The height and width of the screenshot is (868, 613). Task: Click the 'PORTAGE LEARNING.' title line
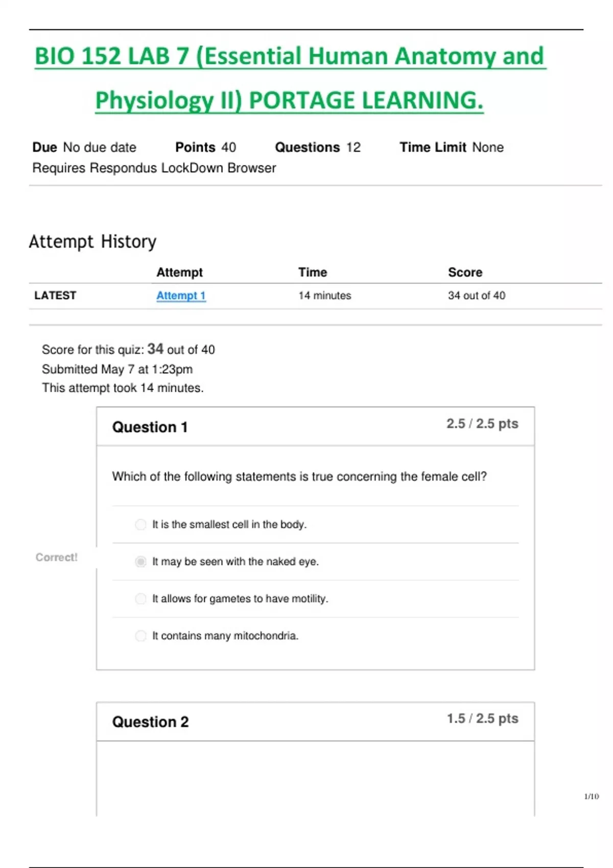(289, 100)
